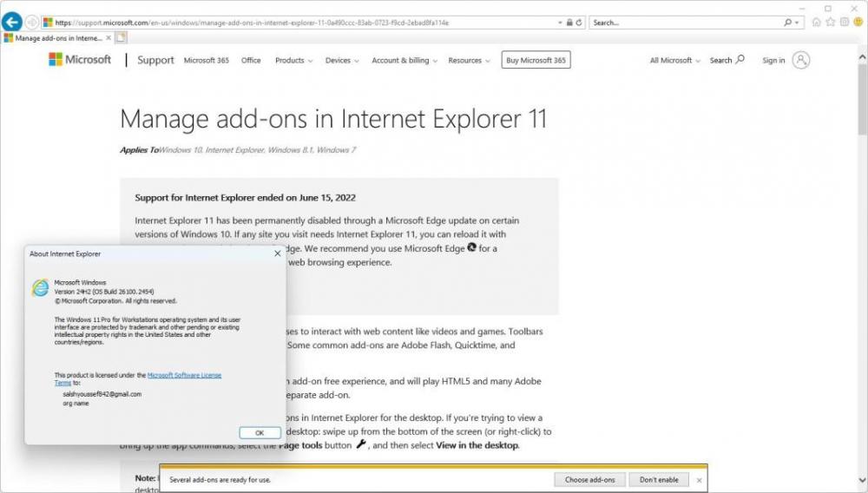Expand the Products dropdown menu

(x=293, y=61)
